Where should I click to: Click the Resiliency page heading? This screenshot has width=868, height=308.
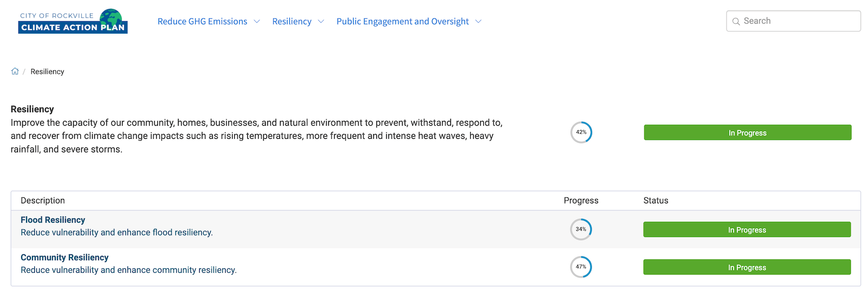[33, 109]
